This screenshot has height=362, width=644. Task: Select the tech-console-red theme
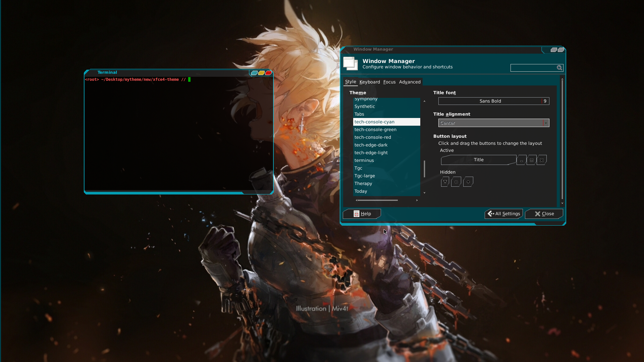pos(386,137)
